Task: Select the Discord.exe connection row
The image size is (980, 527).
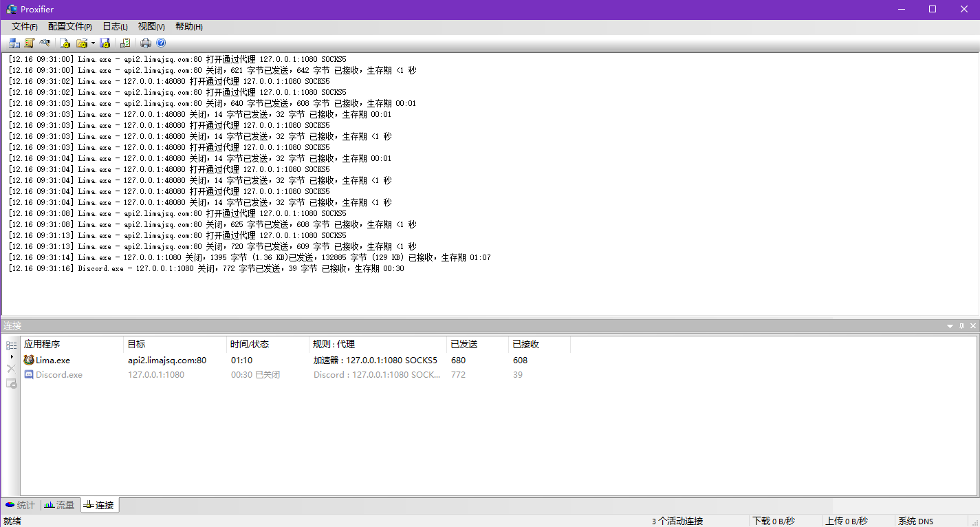Action: [296, 375]
